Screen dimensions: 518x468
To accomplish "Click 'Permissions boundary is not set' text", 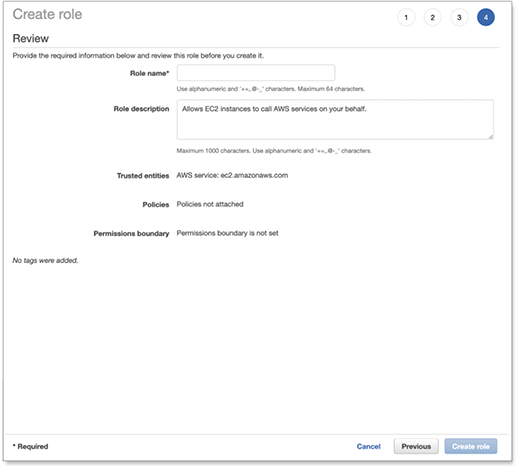I will (227, 233).
